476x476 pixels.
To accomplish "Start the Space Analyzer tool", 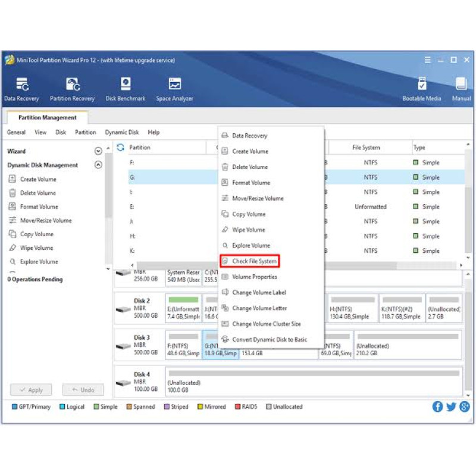I will [174, 84].
